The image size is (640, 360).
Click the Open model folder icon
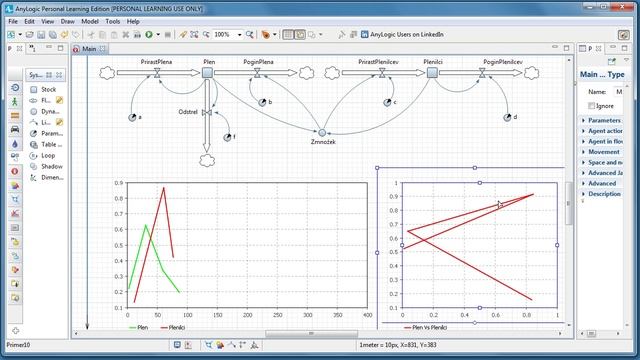30,35
